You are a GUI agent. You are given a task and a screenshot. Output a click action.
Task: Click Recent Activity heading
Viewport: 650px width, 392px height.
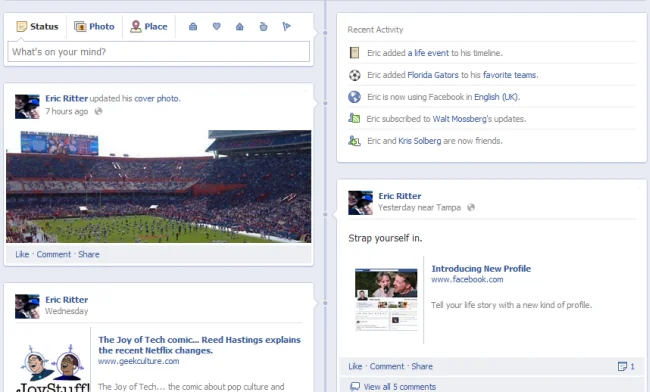tap(375, 30)
